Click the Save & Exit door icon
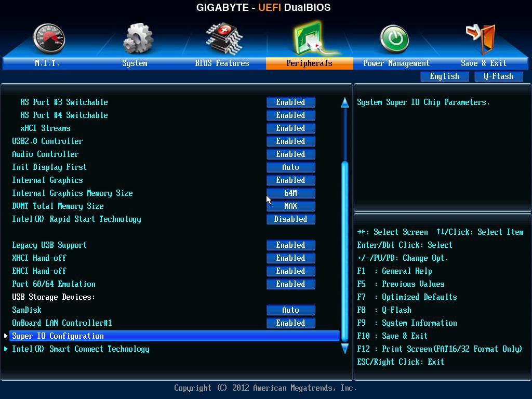The height and width of the screenshot is (399, 532). click(481, 38)
